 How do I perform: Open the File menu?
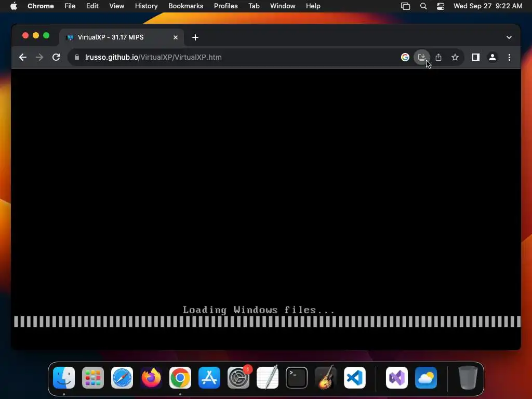coord(70,6)
